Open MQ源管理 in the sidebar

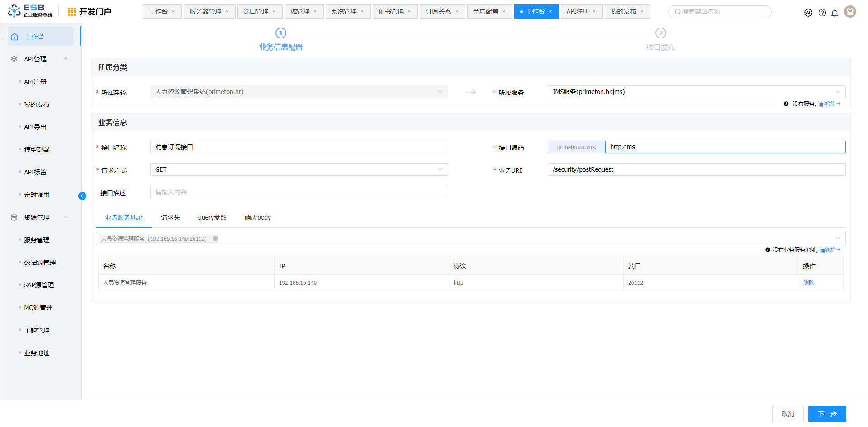point(38,308)
